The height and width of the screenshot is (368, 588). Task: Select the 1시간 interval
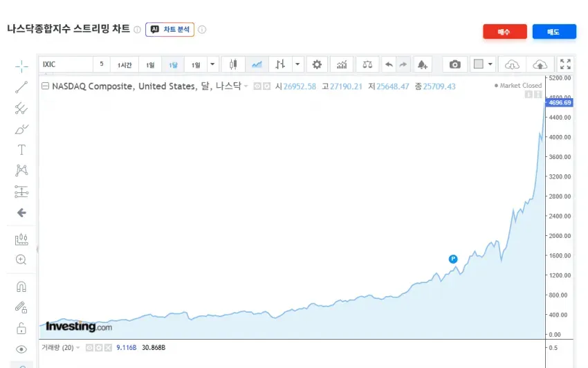pos(125,65)
